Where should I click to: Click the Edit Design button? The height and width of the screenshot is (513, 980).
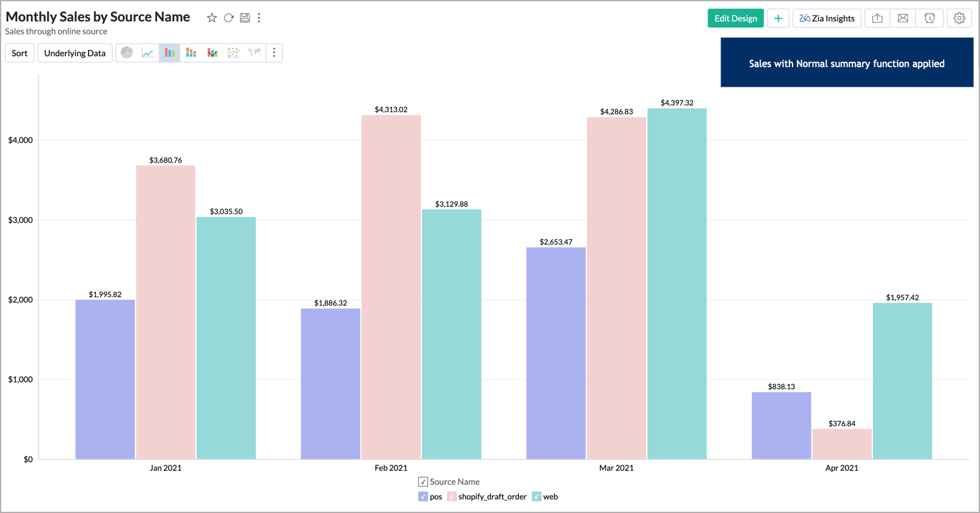tap(735, 18)
